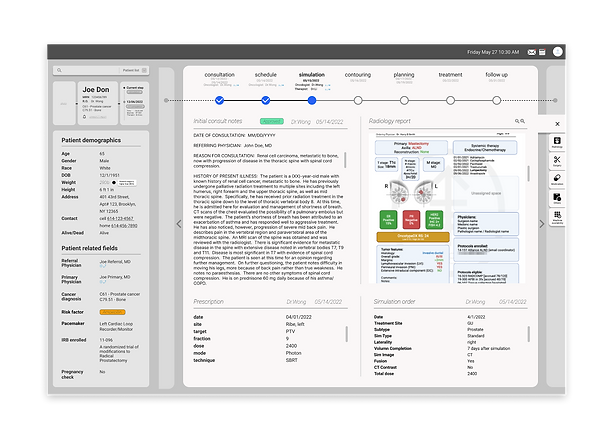Click the yellow OncotypeDX RS bar

tap(413, 237)
